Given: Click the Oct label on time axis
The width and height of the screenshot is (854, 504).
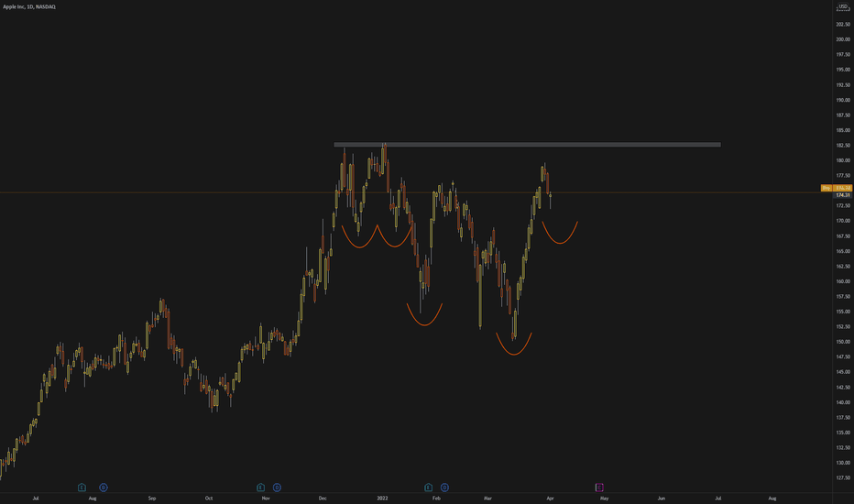Looking at the screenshot, I should click(x=209, y=498).
